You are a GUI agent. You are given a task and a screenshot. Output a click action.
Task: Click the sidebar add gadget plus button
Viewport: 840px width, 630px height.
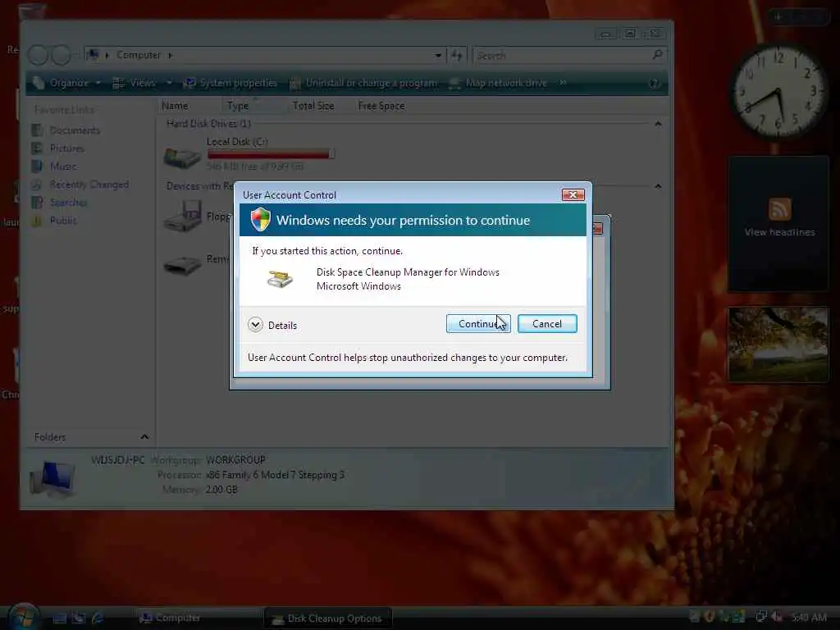(x=778, y=17)
